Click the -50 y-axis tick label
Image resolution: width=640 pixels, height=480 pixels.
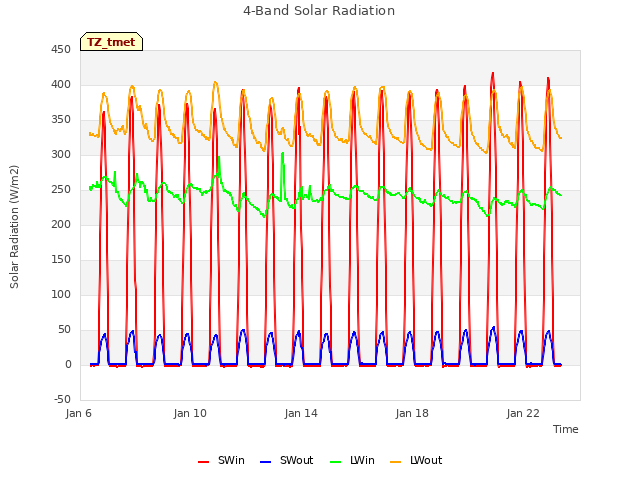62,400
